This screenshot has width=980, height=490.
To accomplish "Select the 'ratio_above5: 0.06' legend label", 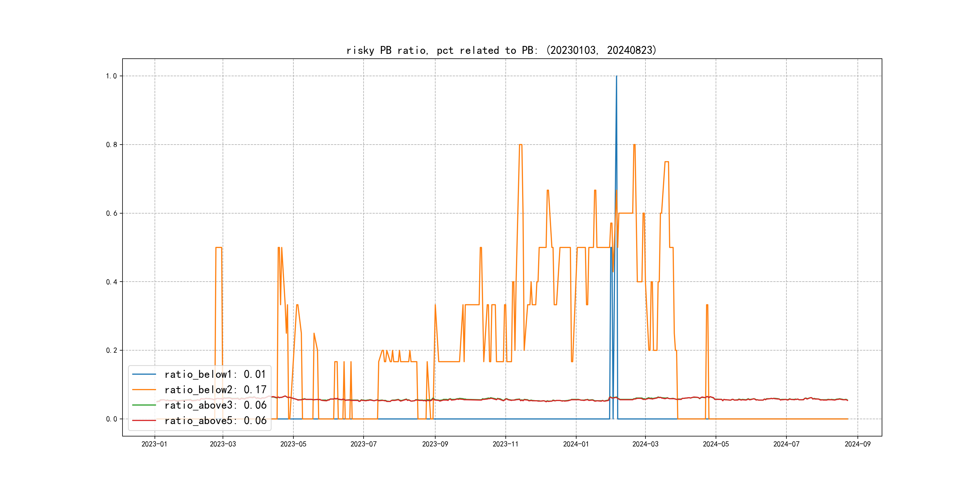I will (x=215, y=420).
